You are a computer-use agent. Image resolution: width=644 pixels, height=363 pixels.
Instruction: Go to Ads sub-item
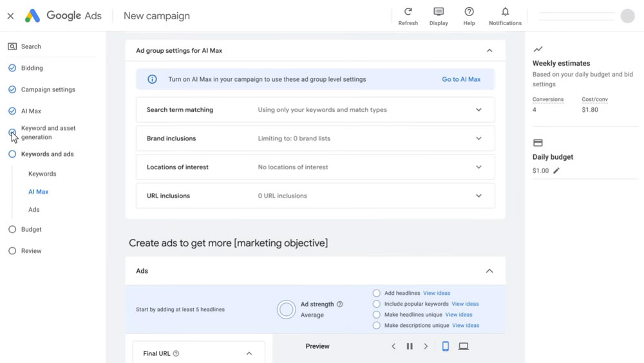click(33, 209)
